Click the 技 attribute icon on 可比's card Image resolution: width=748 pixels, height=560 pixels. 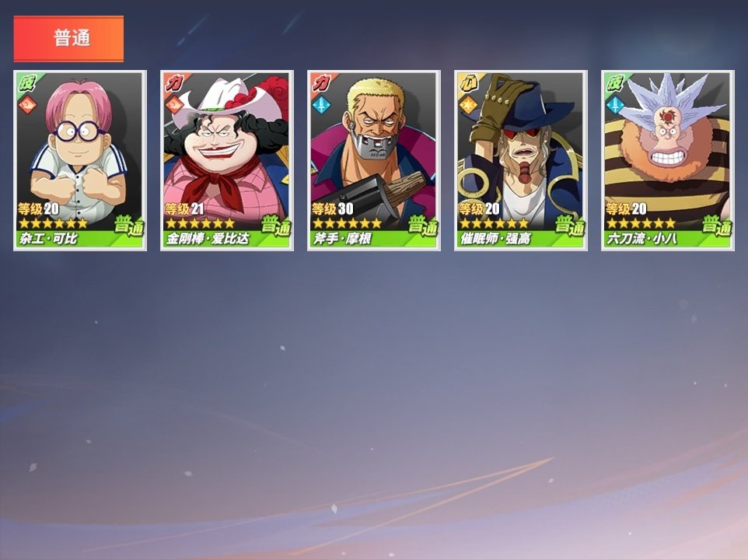point(26,83)
